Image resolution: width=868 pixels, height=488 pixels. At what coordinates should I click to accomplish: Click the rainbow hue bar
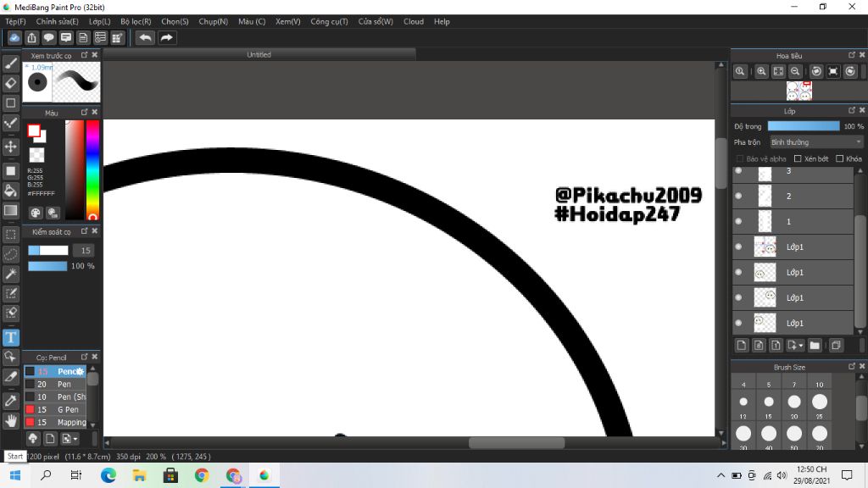tap(92, 169)
